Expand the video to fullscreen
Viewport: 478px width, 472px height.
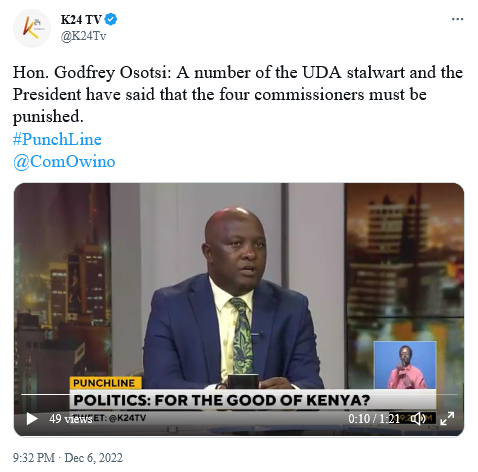pos(447,418)
